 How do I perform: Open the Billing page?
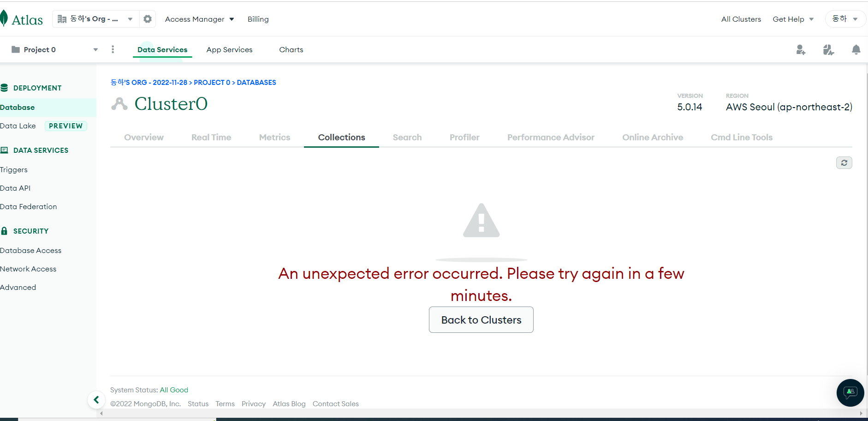[258, 19]
